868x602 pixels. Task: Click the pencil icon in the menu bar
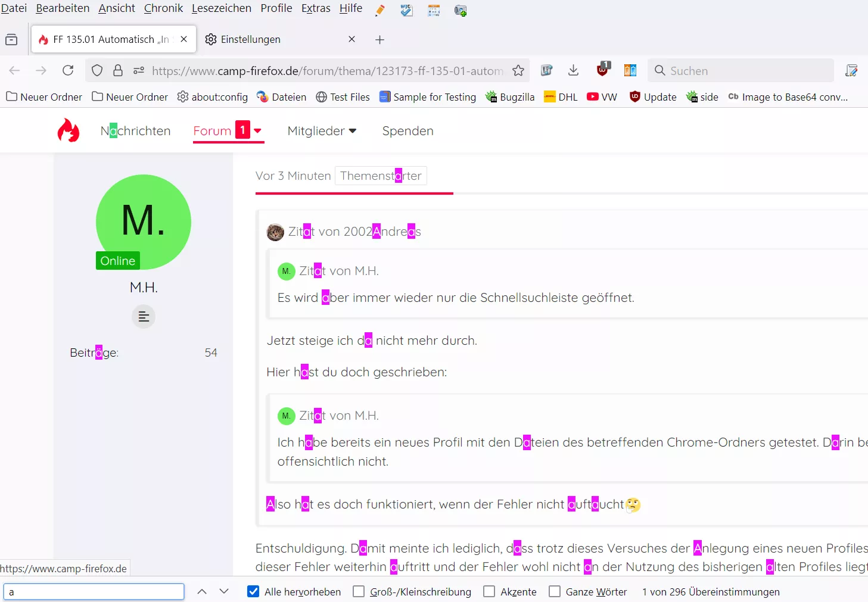coord(380,10)
